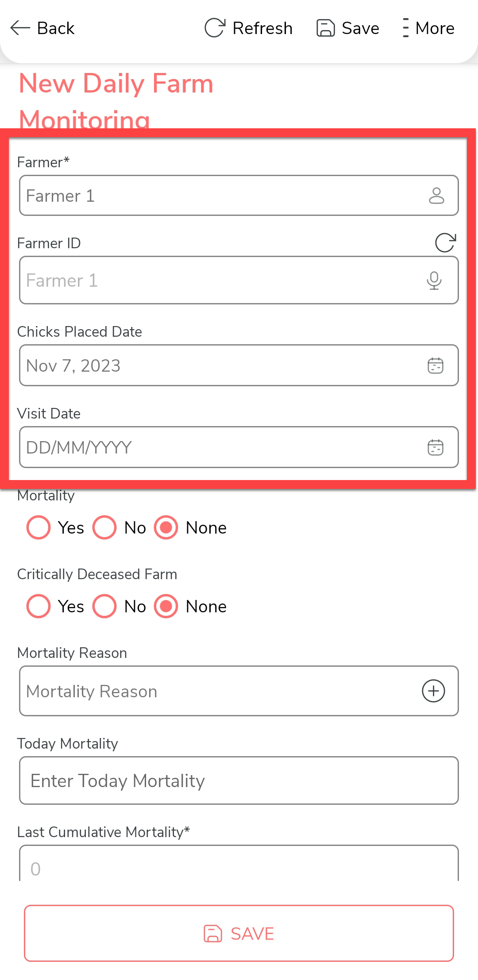Focus the Today Mortality input
This screenshot has height=980, width=478.
[x=239, y=781]
